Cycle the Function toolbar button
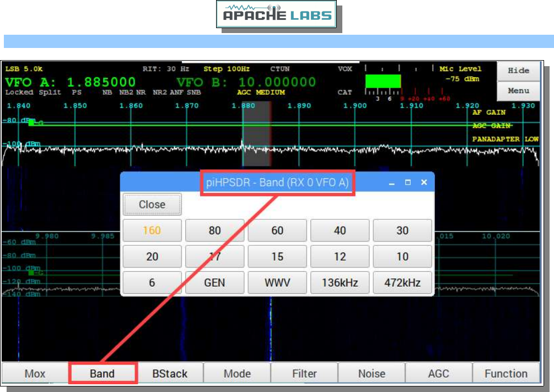 [x=506, y=373]
